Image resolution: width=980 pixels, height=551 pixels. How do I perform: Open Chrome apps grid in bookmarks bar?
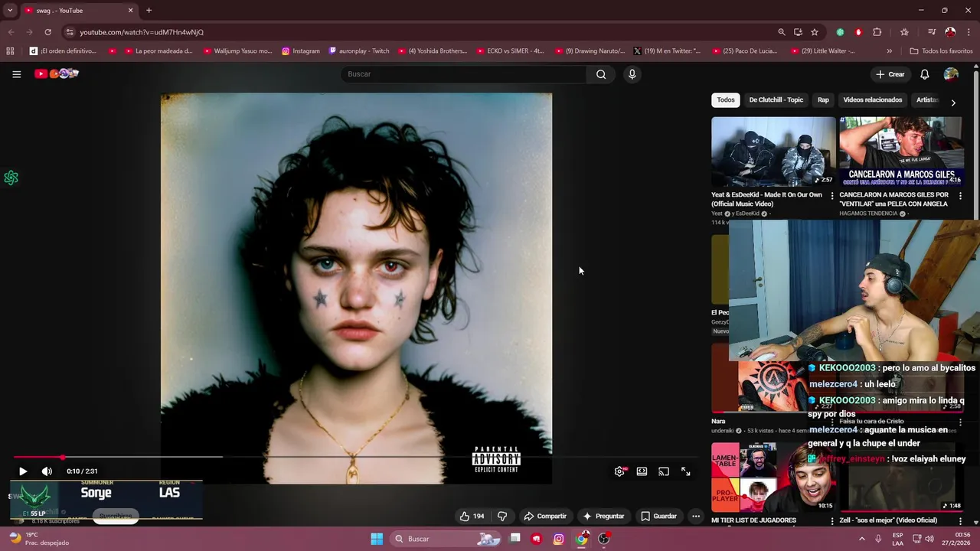coord(10,51)
